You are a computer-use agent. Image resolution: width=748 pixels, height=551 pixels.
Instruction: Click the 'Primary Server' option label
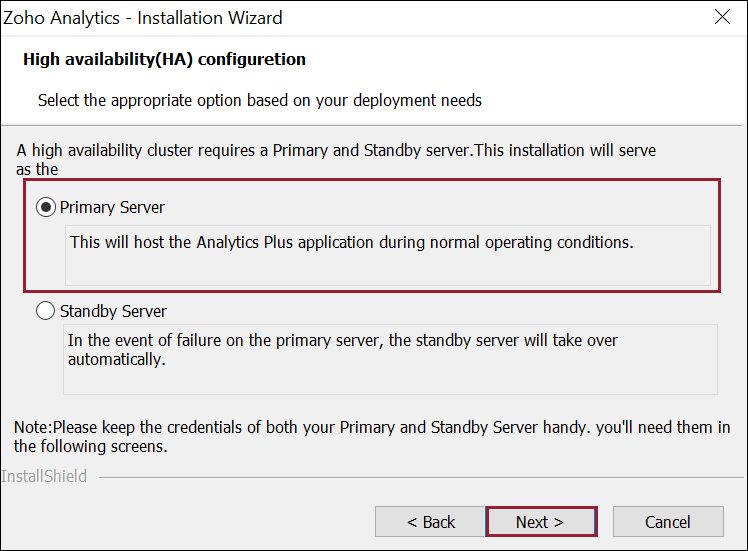click(112, 207)
